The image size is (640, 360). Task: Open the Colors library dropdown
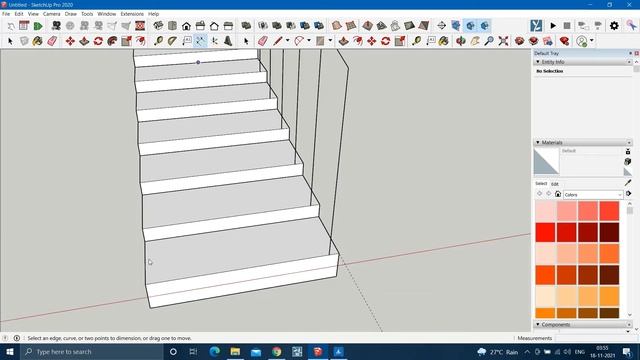click(593, 195)
